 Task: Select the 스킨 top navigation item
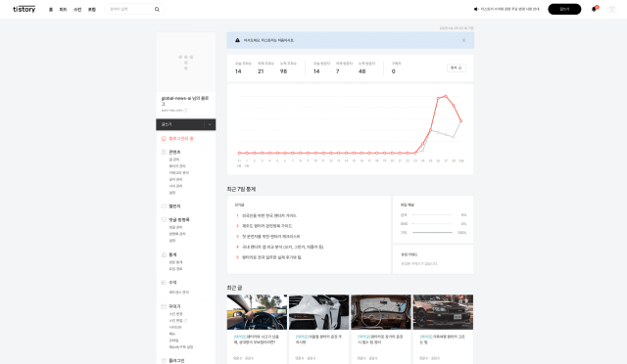coord(77,10)
